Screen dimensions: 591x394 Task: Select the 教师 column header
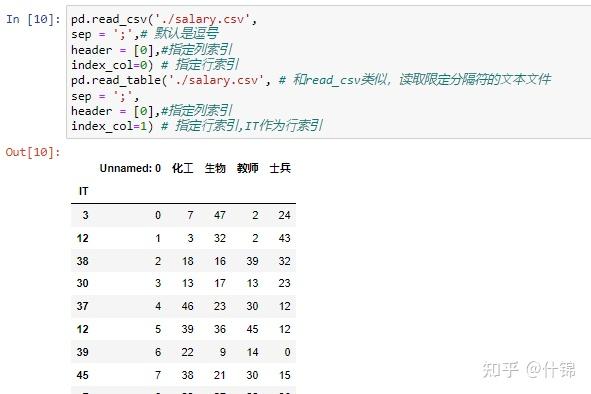(247, 168)
